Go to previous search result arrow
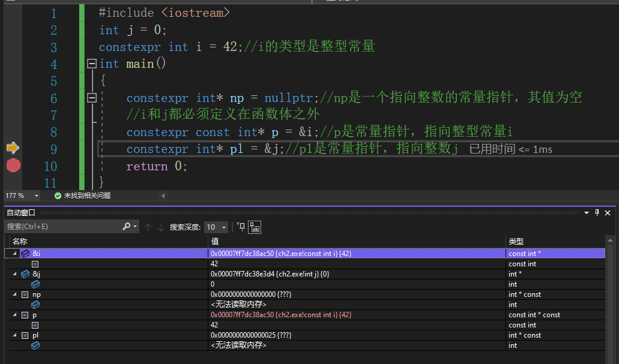Viewport: 619px width, 364px height. point(148,227)
